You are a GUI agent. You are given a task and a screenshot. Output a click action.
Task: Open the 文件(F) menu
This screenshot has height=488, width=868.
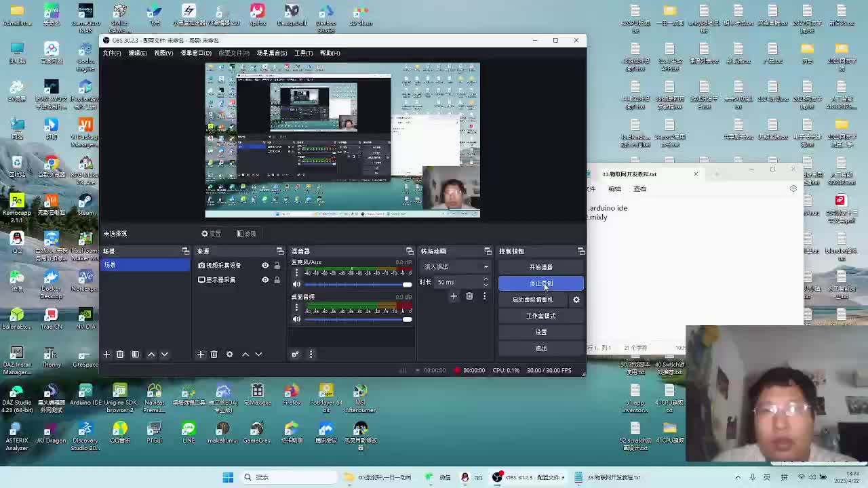pos(112,53)
